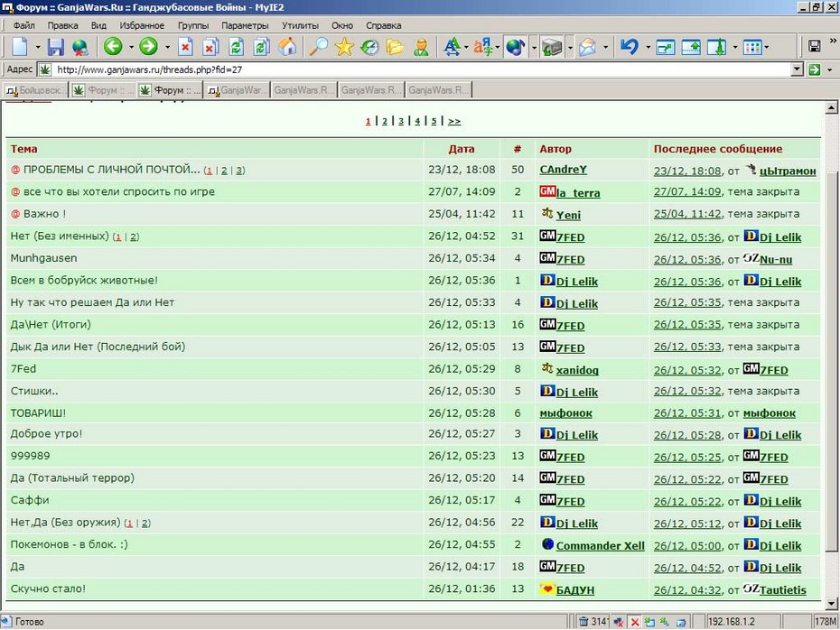Open the Файл menu
The height and width of the screenshot is (630, 840).
click(23, 25)
